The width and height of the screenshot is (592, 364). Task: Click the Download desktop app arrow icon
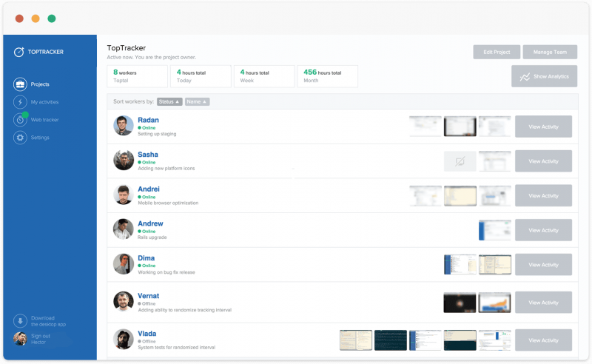[x=20, y=321]
